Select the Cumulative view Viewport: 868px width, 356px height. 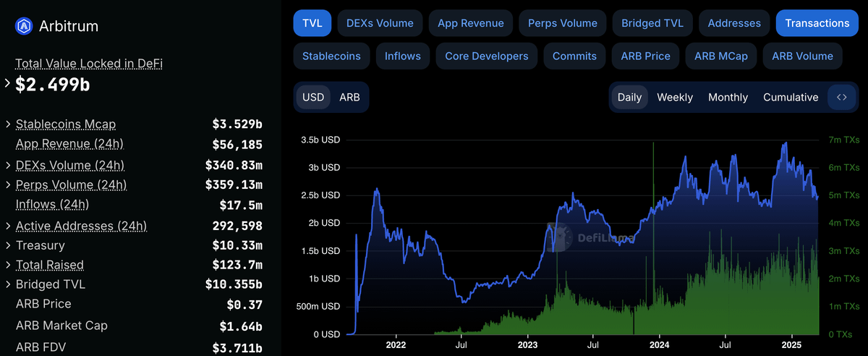pos(791,97)
